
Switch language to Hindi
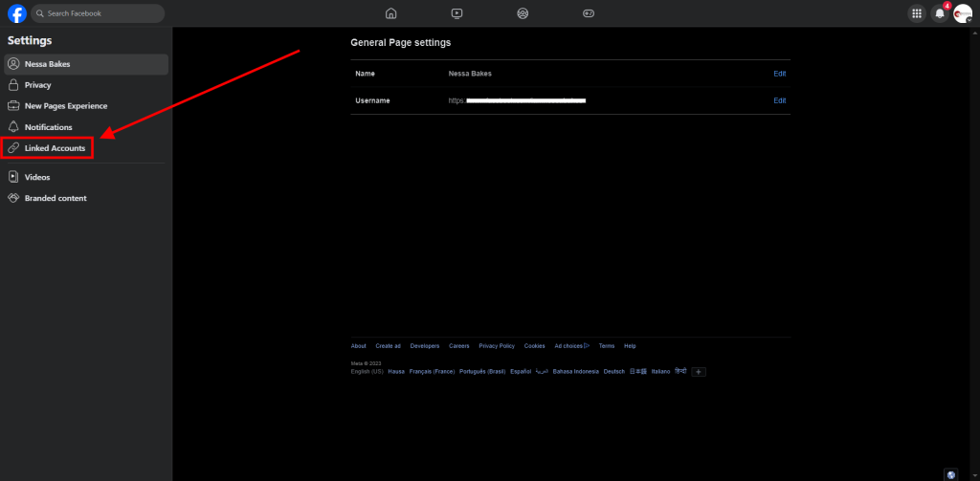click(680, 371)
